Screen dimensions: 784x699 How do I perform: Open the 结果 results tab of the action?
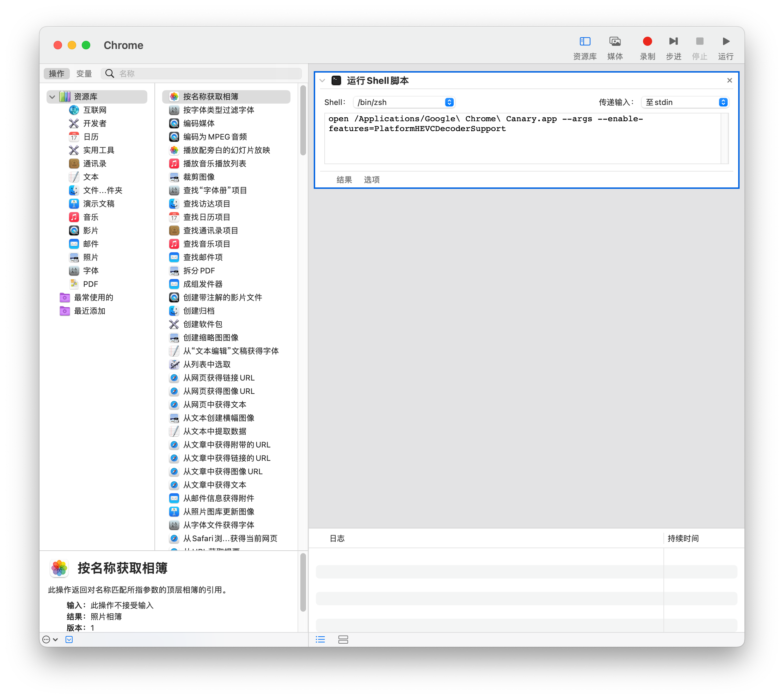click(344, 180)
